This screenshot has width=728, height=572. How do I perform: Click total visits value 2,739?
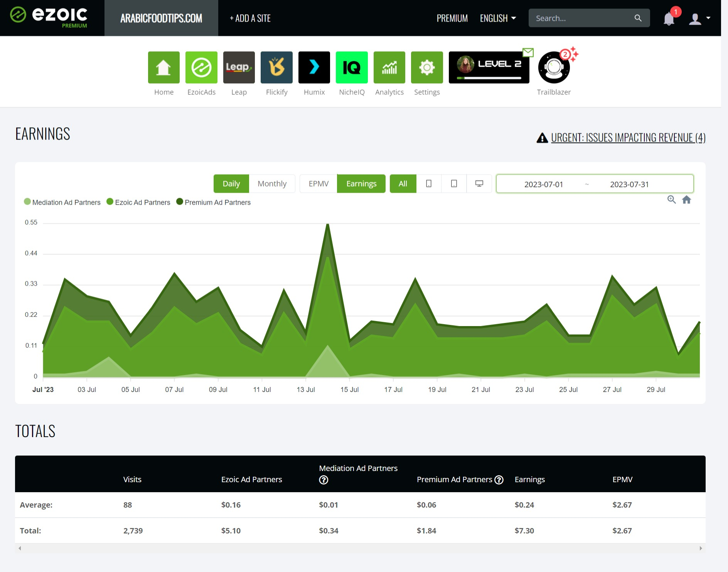click(133, 531)
